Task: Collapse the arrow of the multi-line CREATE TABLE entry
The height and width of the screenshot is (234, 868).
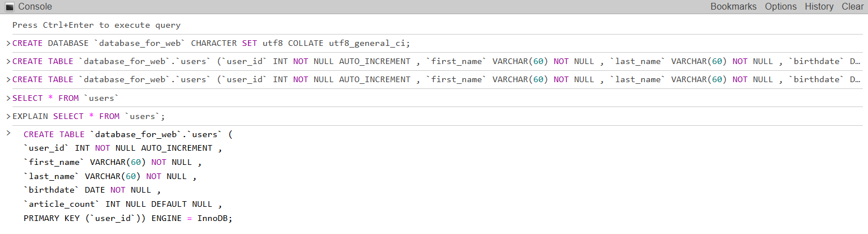Action: (8, 134)
